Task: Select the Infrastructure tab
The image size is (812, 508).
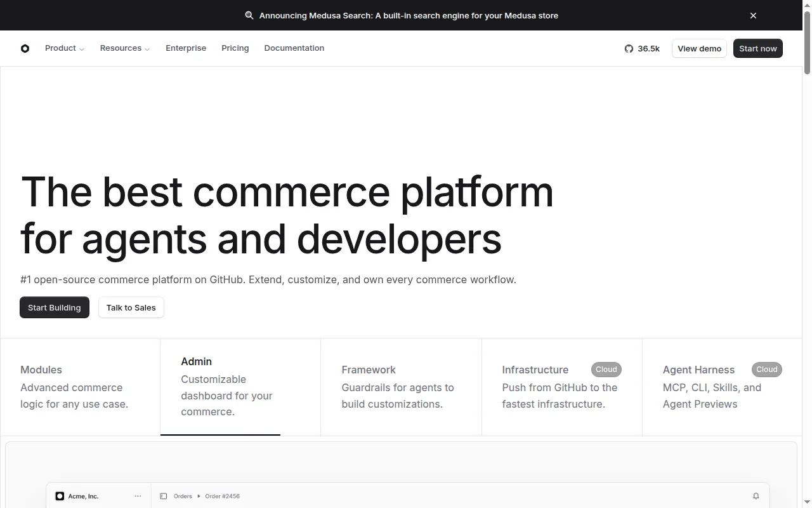Action: 562,387
